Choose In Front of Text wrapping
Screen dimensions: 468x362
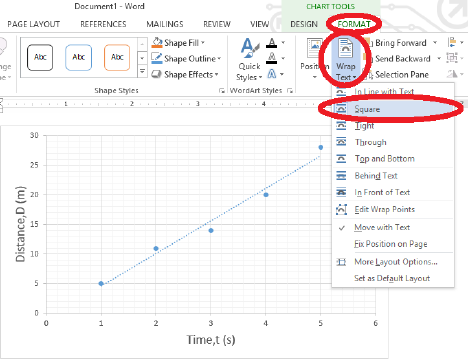(x=393, y=192)
